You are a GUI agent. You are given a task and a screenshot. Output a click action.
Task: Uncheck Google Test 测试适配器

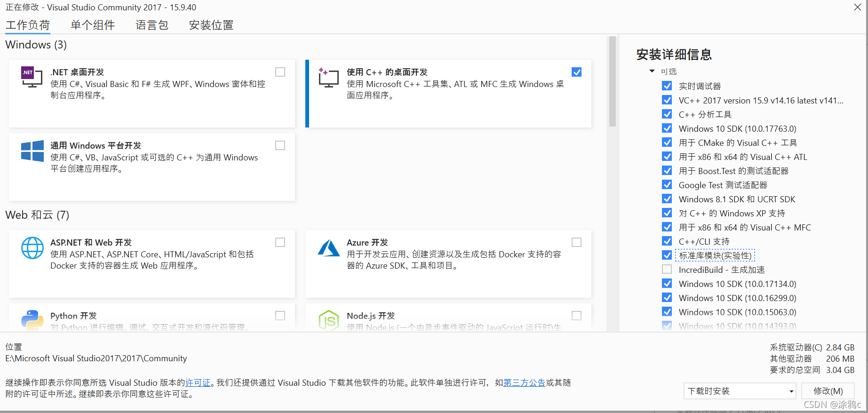tap(667, 184)
